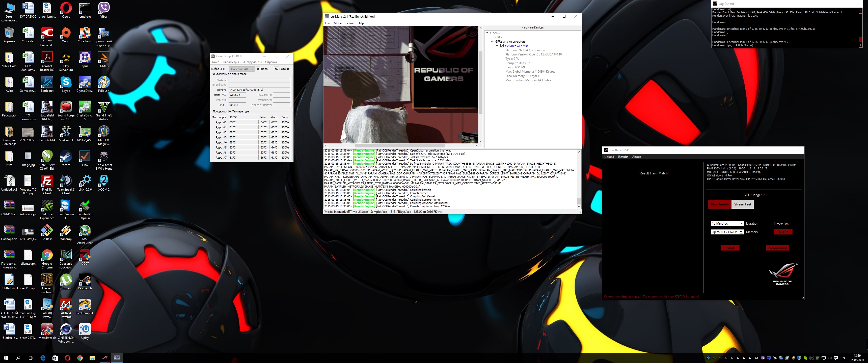Image resolution: width=868 pixels, height=363 pixels.
Task: Switch to the Stress Test toggle in RealBench
Action: tap(742, 204)
